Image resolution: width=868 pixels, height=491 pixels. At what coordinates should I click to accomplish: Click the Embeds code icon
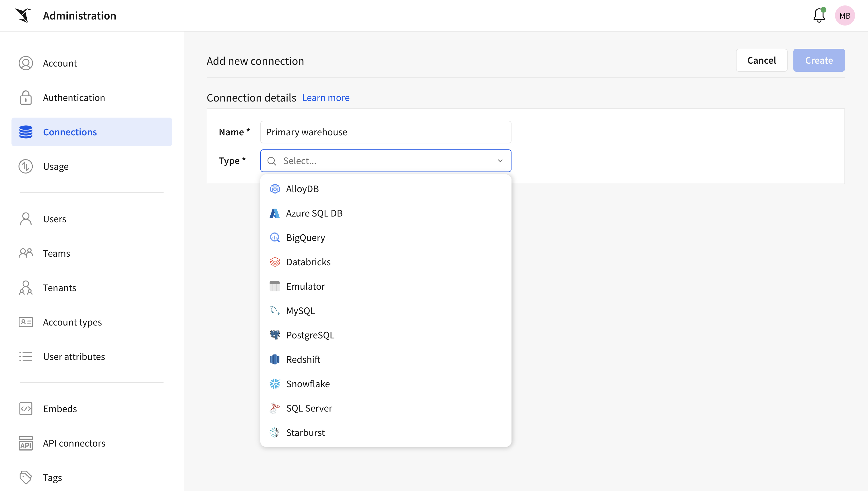[26, 409]
